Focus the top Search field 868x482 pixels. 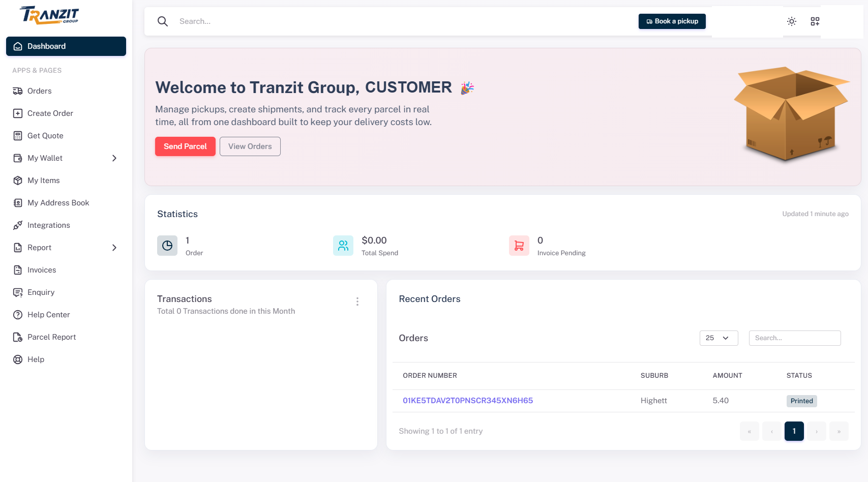coord(404,21)
